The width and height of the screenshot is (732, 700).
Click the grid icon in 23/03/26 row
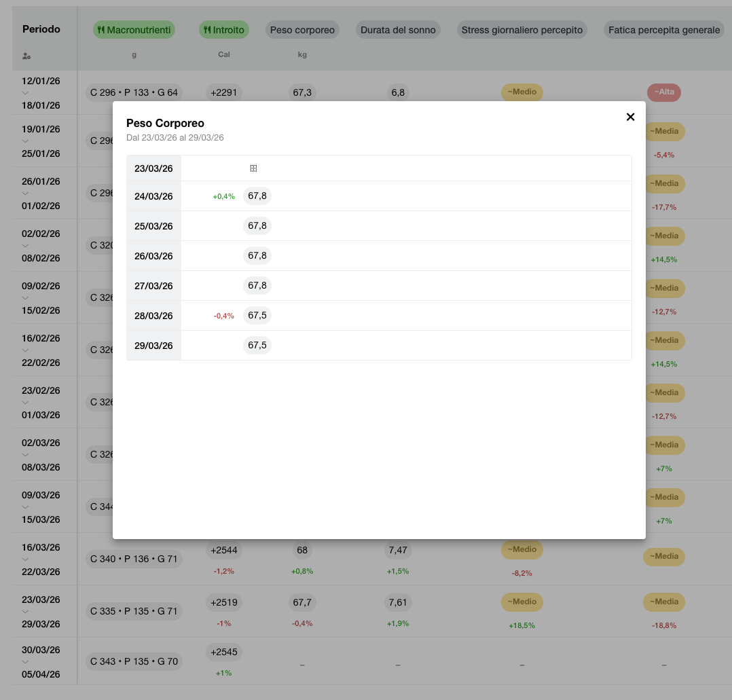point(253,168)
